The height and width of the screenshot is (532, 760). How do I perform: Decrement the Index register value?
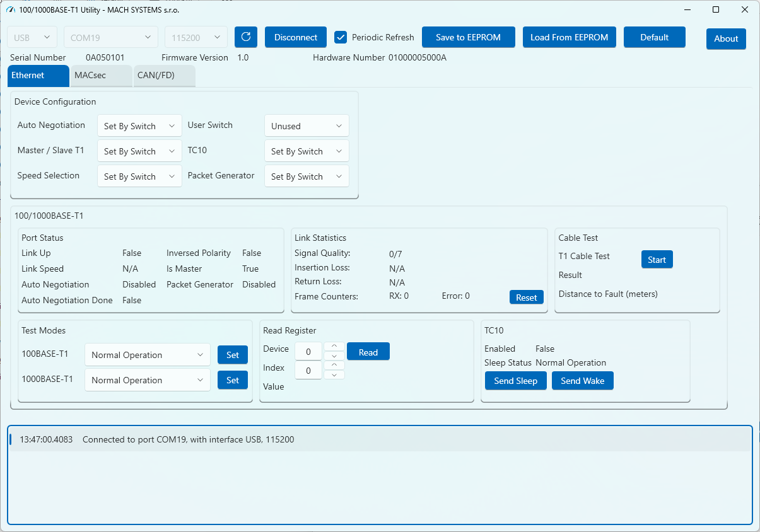(x=334, y=375)
